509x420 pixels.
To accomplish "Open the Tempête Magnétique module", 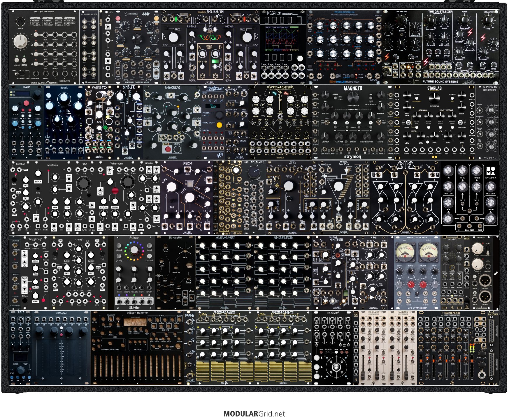I will pos(280,122).
